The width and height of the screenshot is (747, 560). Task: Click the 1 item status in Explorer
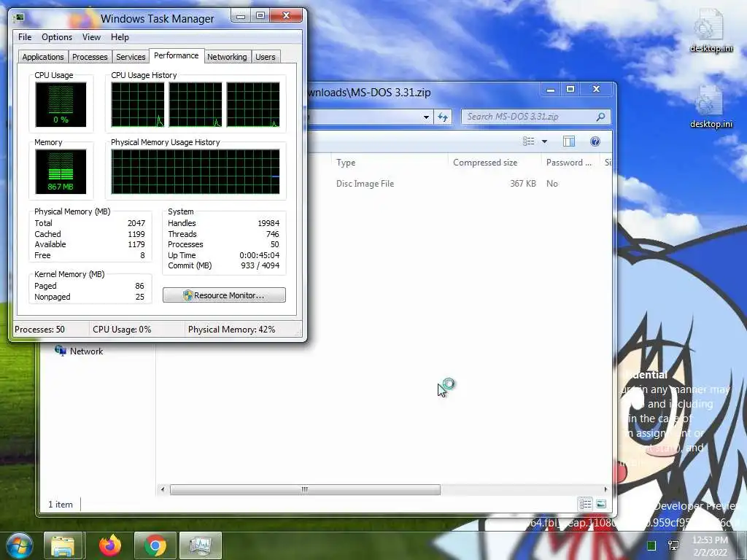61,505
